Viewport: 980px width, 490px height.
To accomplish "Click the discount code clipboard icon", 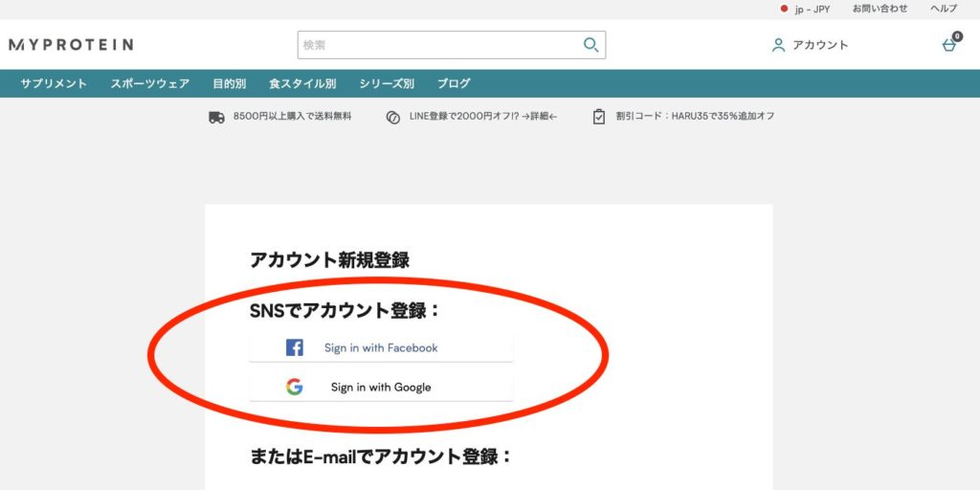I will click(x=599, y=117).
